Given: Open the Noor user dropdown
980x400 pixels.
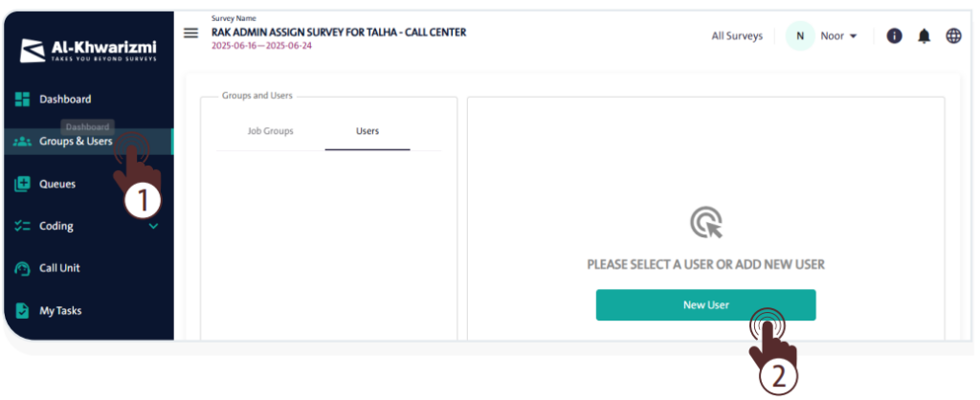Looking at the screenshot, I should (839, 35).
